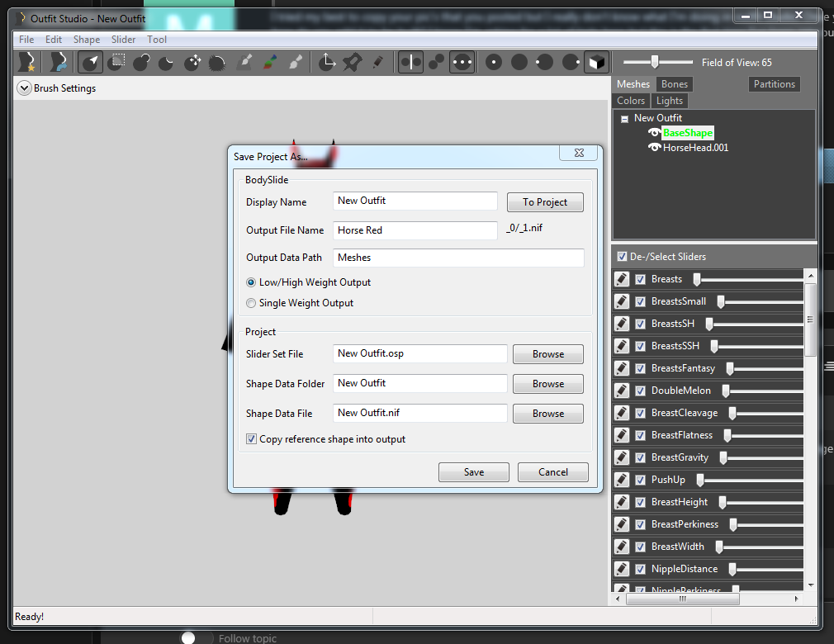Open the File menu
This screenshot has height=644, width=834.
pyautogui.click(x=26, y=40)
